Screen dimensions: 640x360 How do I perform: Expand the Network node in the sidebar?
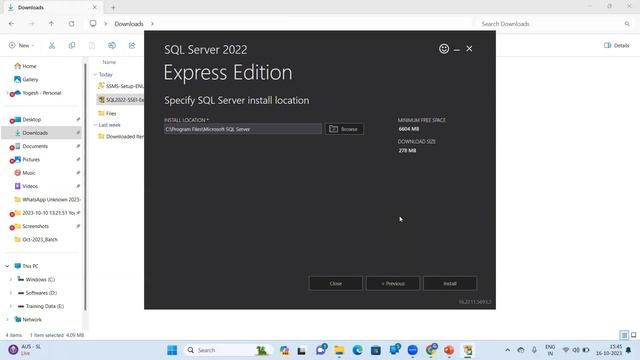[x=7, y=319]
